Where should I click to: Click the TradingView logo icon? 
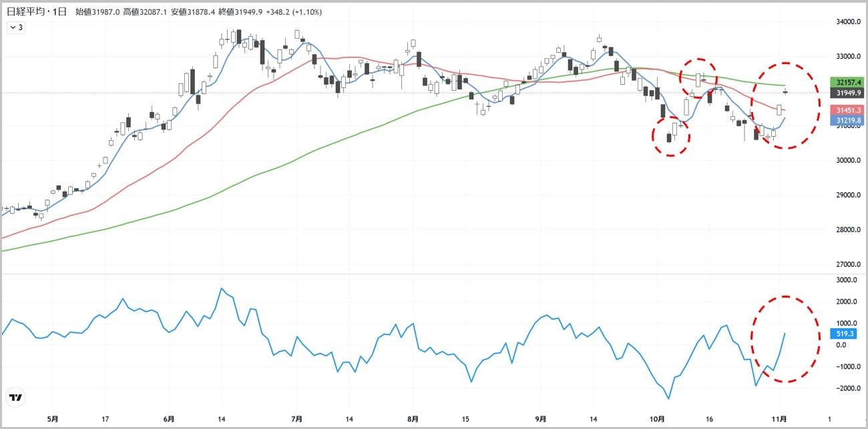coord(16,397)
